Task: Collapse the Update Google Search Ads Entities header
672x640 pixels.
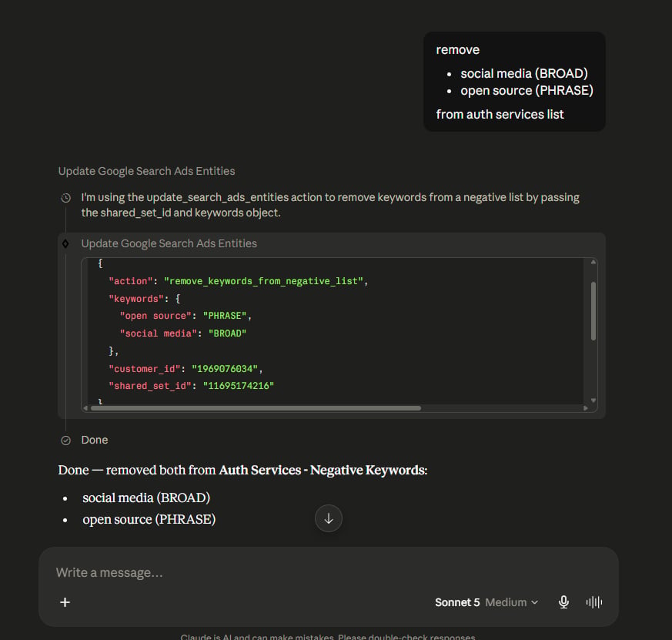Action: tap(146, 171)
